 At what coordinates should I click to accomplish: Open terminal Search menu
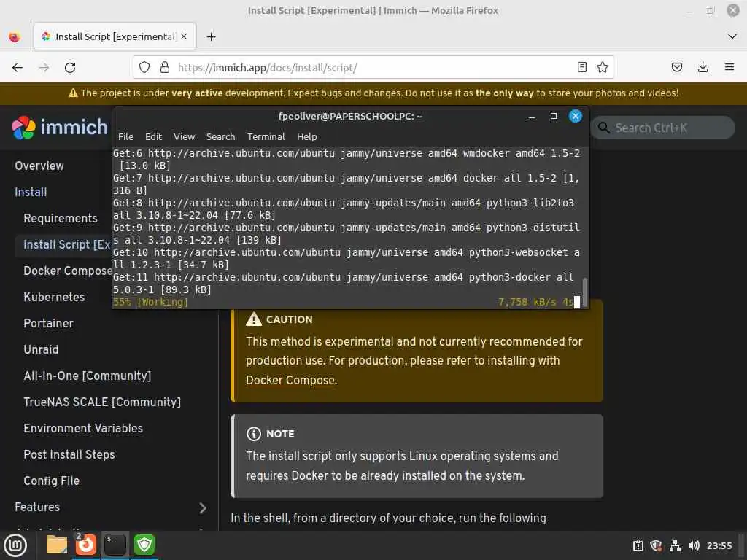(220, 136)
